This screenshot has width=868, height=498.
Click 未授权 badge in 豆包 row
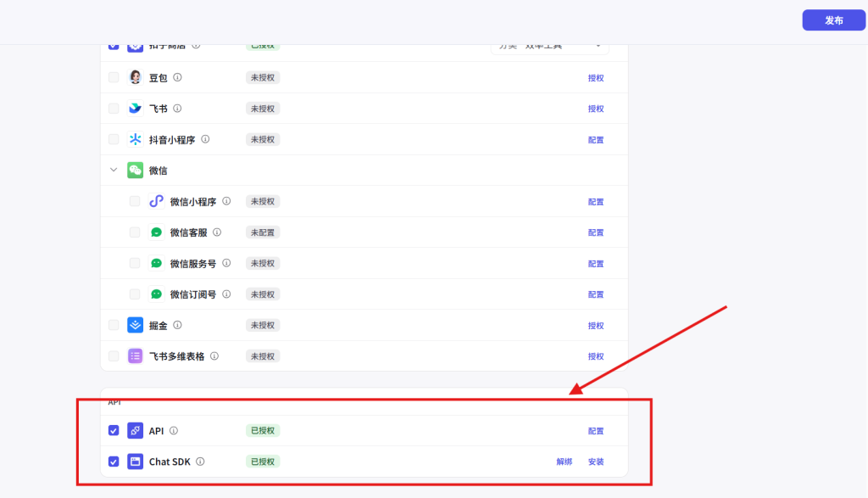tap(263, 77)
